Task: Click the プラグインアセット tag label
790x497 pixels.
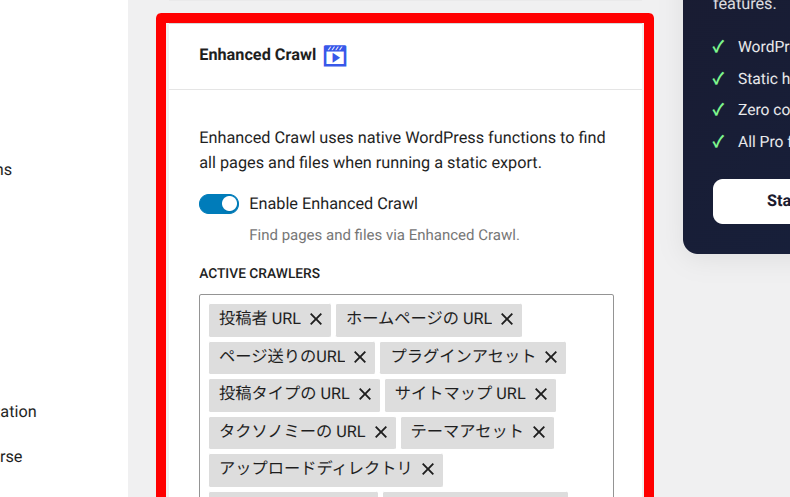Action: tap(464, 356)
